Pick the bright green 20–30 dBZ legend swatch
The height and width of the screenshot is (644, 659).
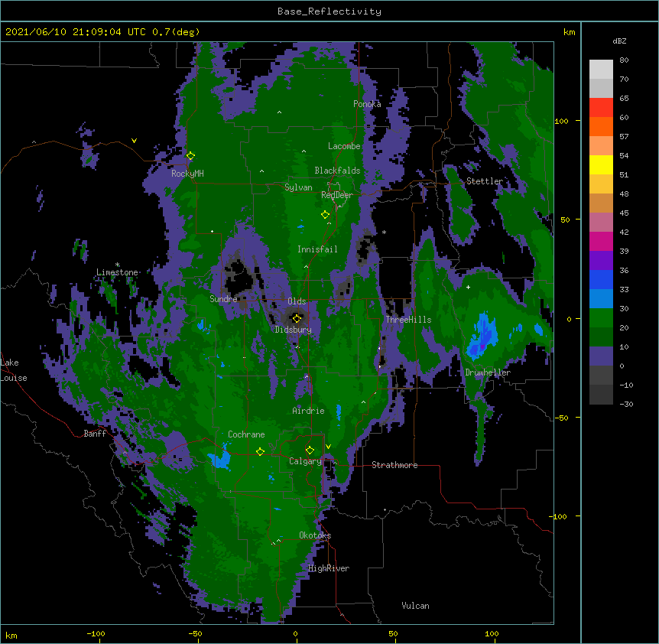coord(601,318)
